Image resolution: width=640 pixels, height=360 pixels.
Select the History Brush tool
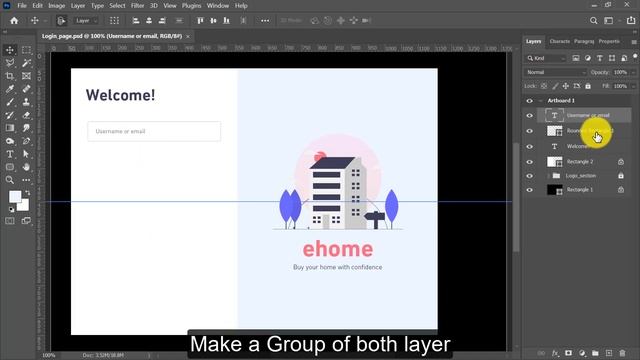pos(10,115)
